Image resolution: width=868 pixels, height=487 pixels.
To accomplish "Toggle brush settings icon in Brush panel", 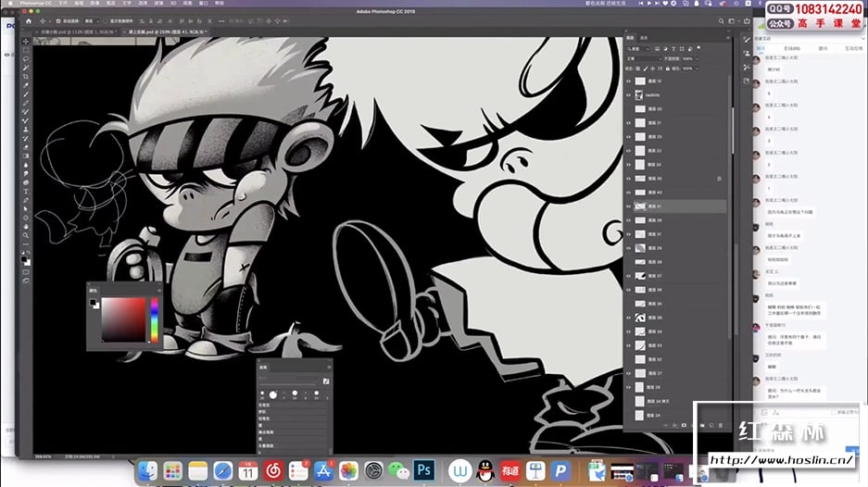I will click(x=326, y=381).
